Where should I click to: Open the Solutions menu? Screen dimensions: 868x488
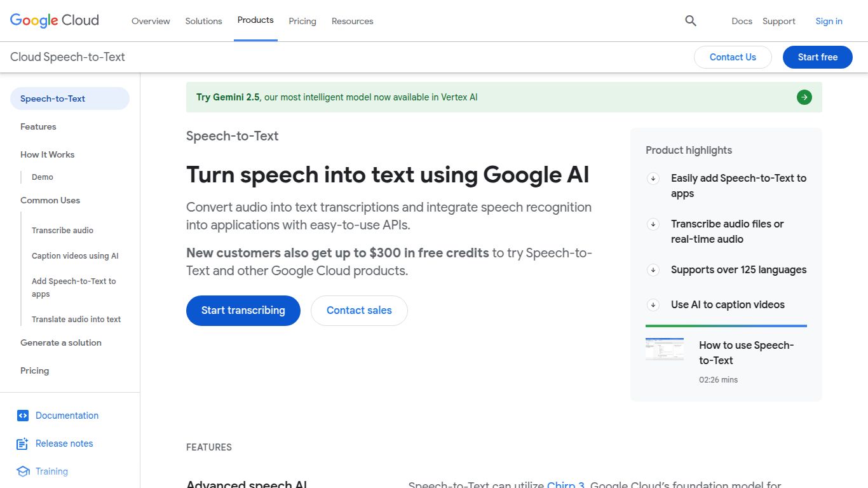click(203, 20)
